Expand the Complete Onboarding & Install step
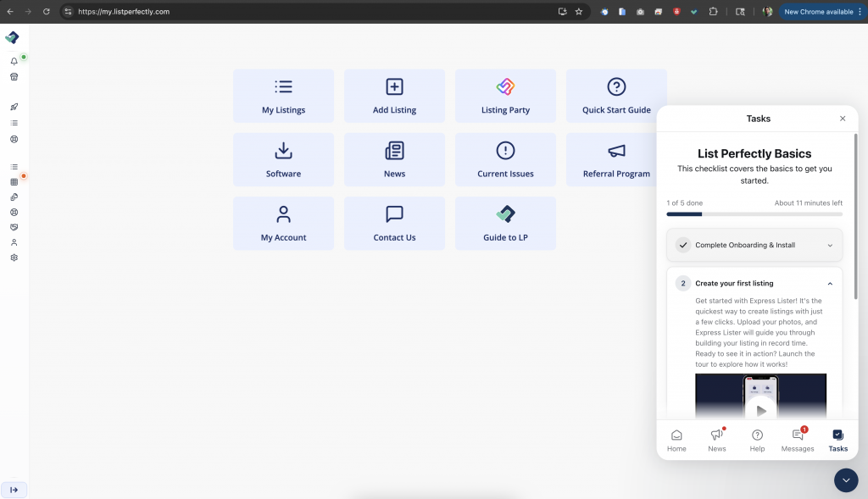Viewport: 868px width, 499px height. coord(830,246)
